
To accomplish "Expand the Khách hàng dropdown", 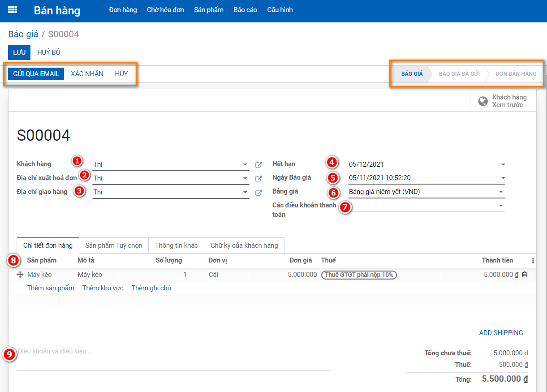I will pyautogui.click(x=245, y=164).
